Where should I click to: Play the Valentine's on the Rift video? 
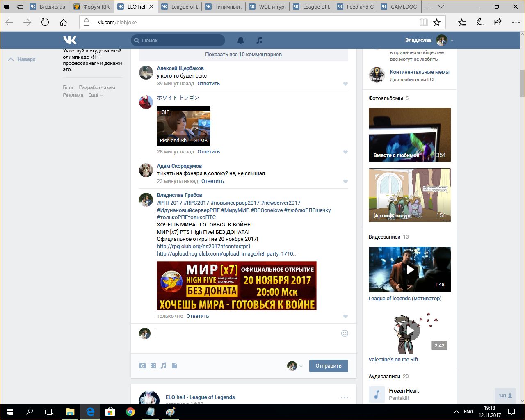(410, 331)
